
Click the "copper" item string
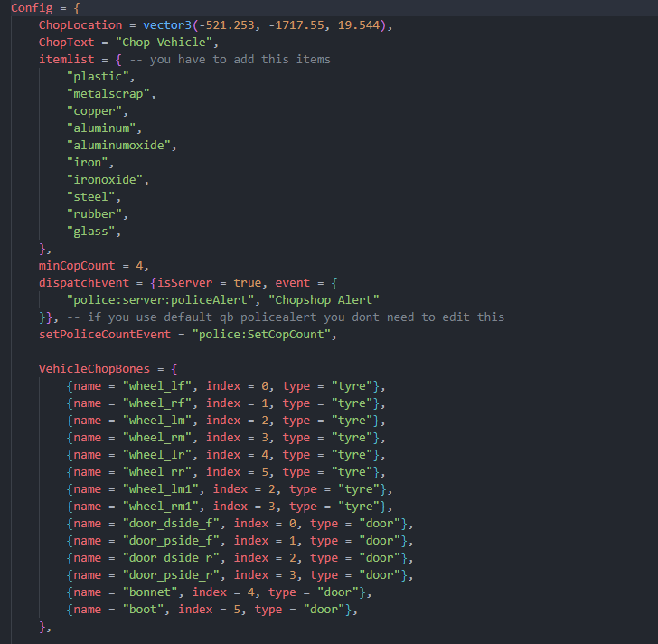(94, 111)
